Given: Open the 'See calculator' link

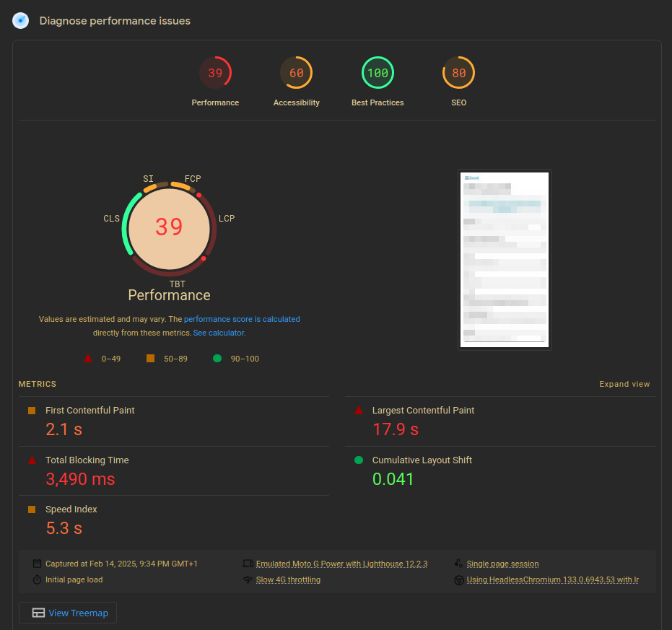Looking at the screenshot, I should point(219,333).
